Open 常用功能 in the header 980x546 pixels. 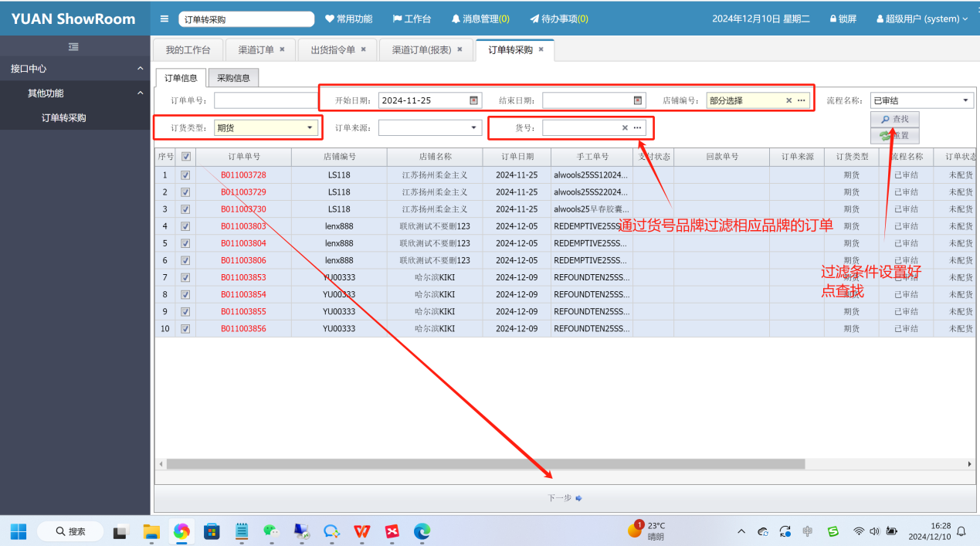(348, 19)
